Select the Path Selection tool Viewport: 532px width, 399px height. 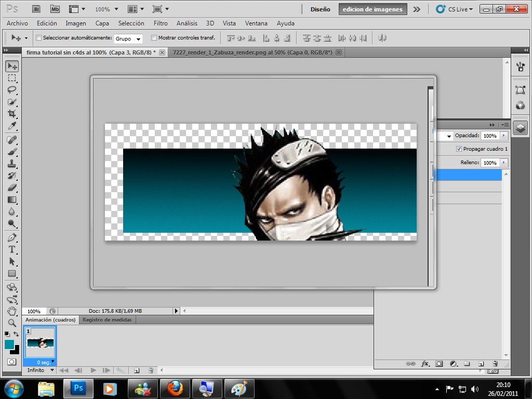[x=12, y=261]
